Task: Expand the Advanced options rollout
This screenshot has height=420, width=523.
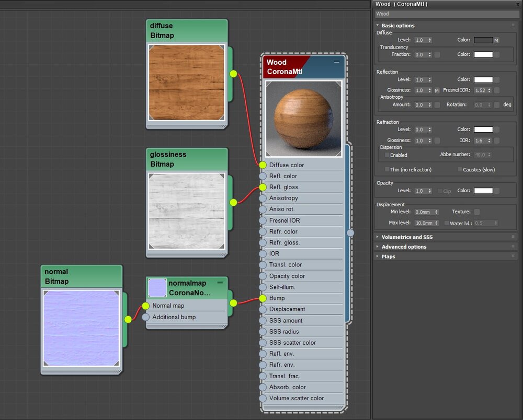Action: click(404, 247)
